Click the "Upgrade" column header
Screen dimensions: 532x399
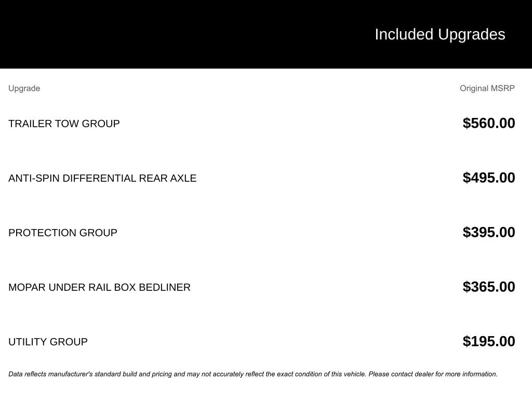(x=24, y=88)
